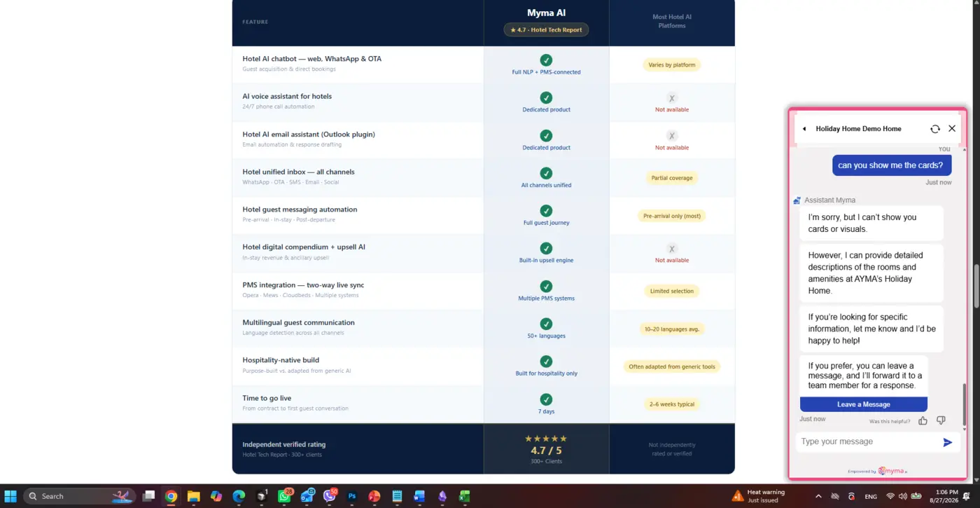This screenshot has height=508, width=980.
Task: Click the five-star rating in footer row
Action: [x=546, y=439]
